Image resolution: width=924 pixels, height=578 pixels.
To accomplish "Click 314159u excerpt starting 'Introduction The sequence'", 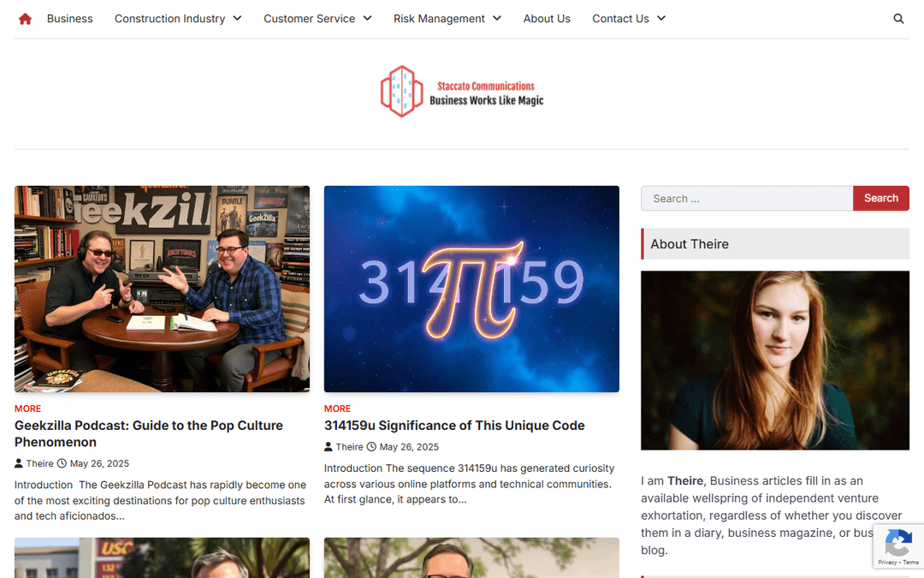I will coord(469,484).
